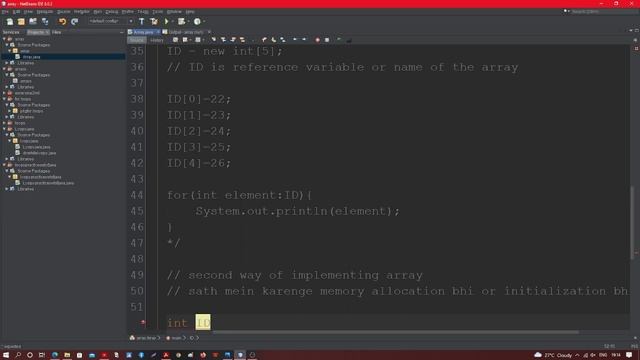Screen dimensions: 640x360
Task: Minimize the Projects panel group
Action: [122, 32]
